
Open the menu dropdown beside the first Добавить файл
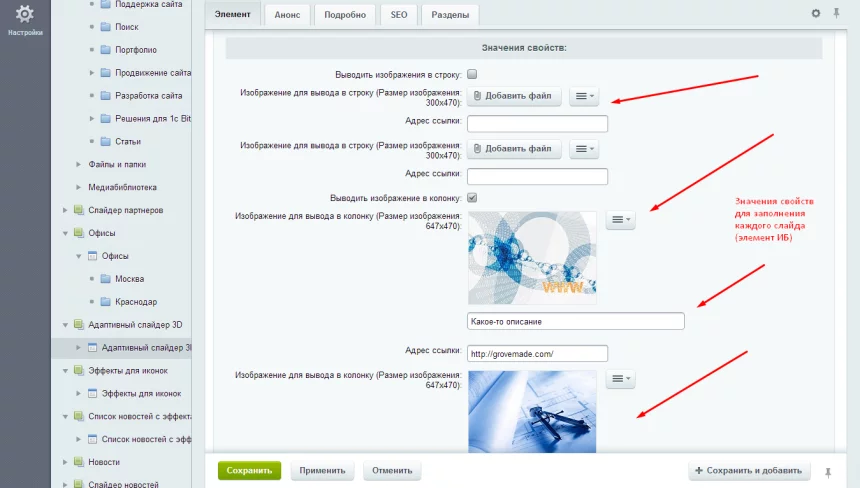(583, 96)
